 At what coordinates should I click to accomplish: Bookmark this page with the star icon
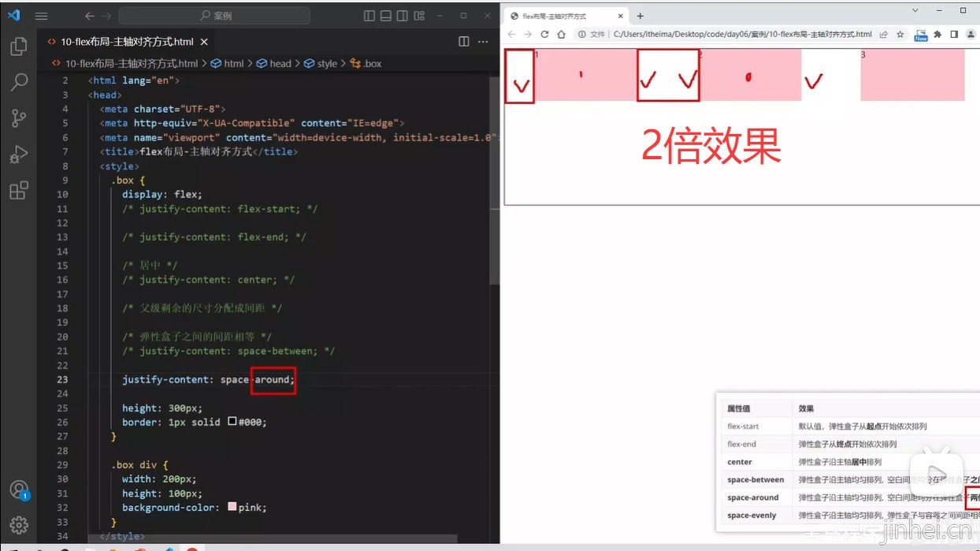point(900,35)
